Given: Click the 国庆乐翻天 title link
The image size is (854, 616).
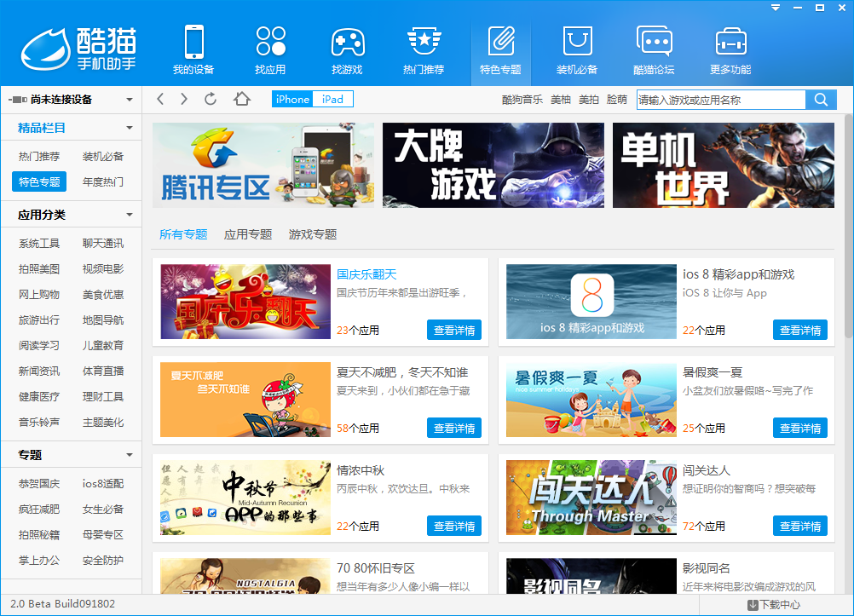Looking at the screenshot, I should pyautogui.click(x=366, y=274).
